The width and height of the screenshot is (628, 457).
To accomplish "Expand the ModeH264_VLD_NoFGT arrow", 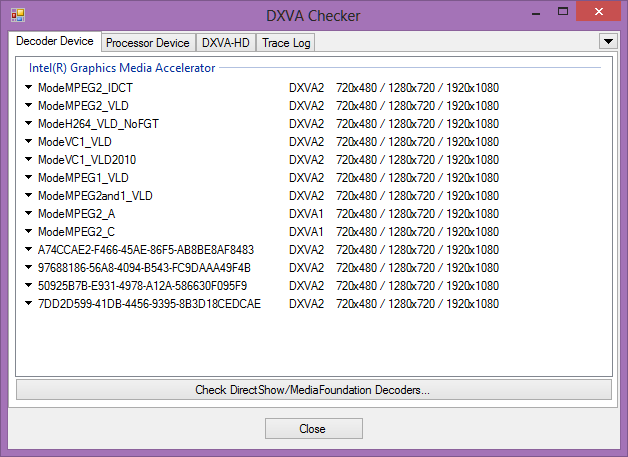I will click(x=29, y=124).
